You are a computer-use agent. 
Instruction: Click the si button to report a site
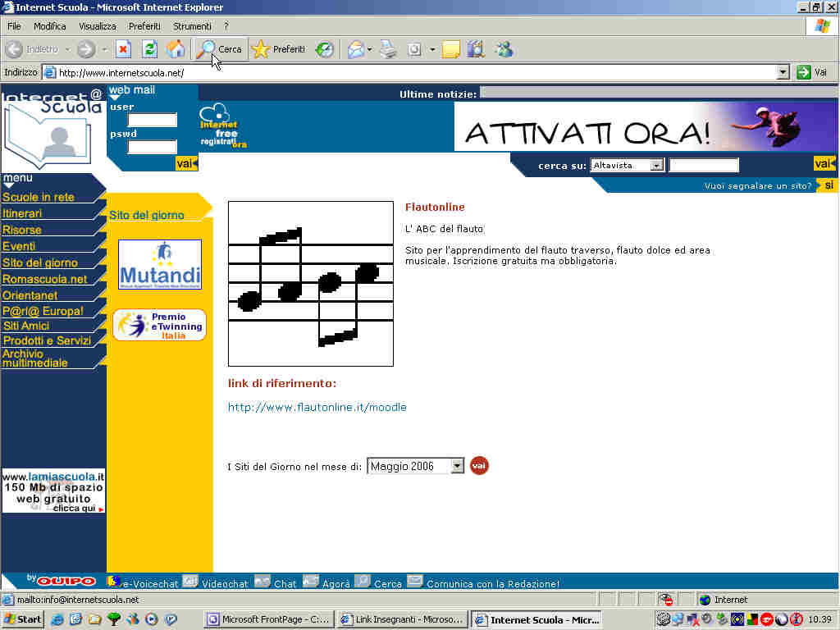coord(829,185)
